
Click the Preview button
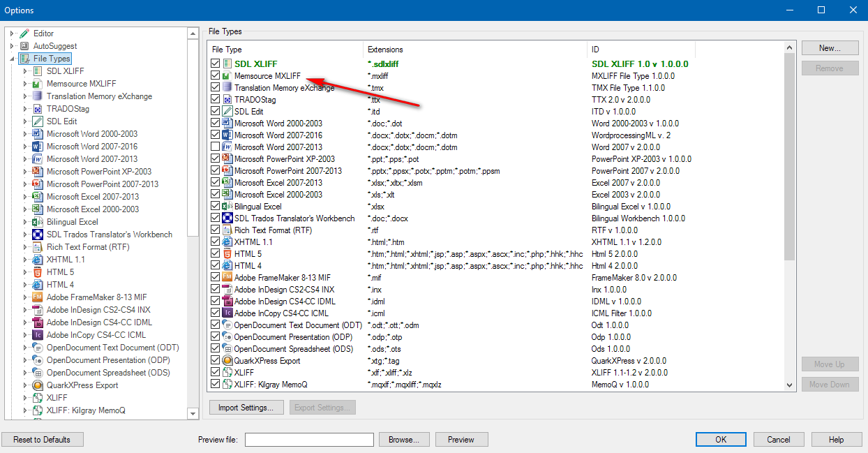click(461, 440)
